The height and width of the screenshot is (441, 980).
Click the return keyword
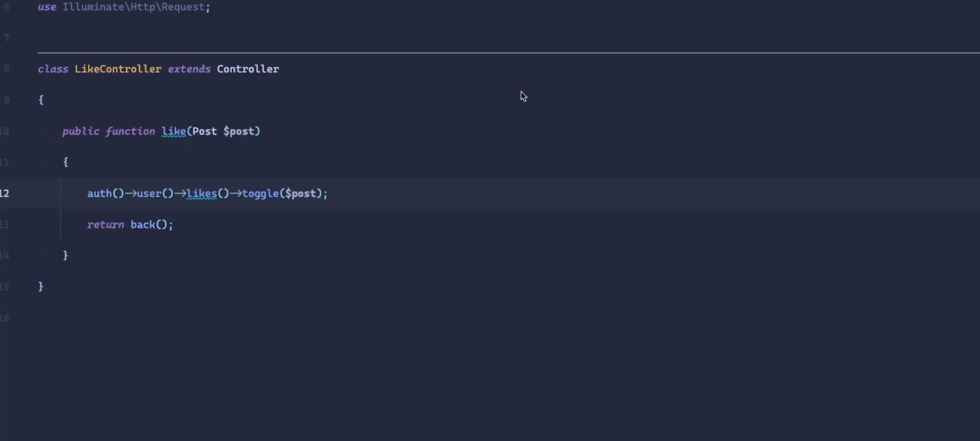(105, 225)
